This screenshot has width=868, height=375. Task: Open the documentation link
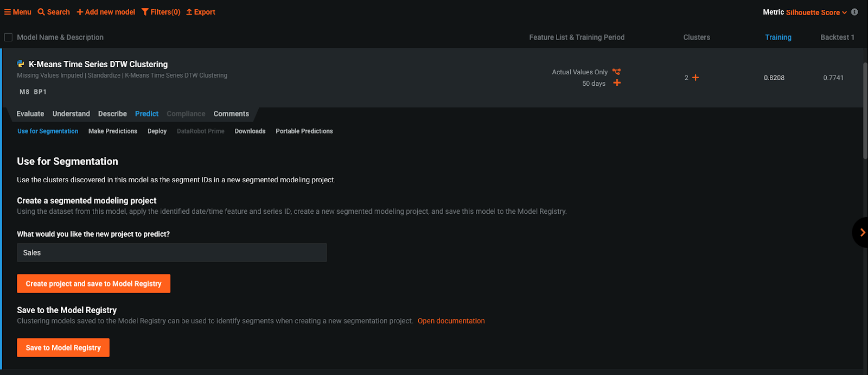pyautogui.click(x=451, y=321)
